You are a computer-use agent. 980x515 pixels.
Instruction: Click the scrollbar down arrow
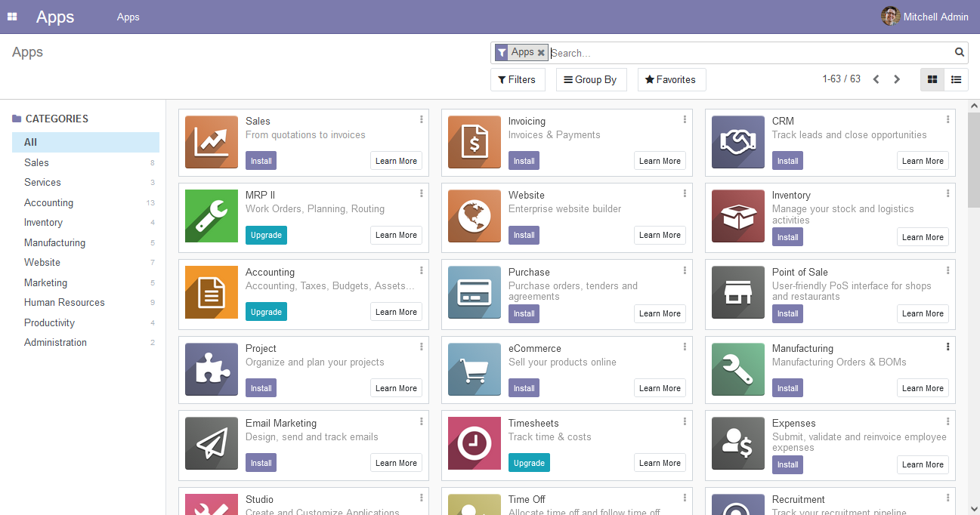(x=973, y=508)
